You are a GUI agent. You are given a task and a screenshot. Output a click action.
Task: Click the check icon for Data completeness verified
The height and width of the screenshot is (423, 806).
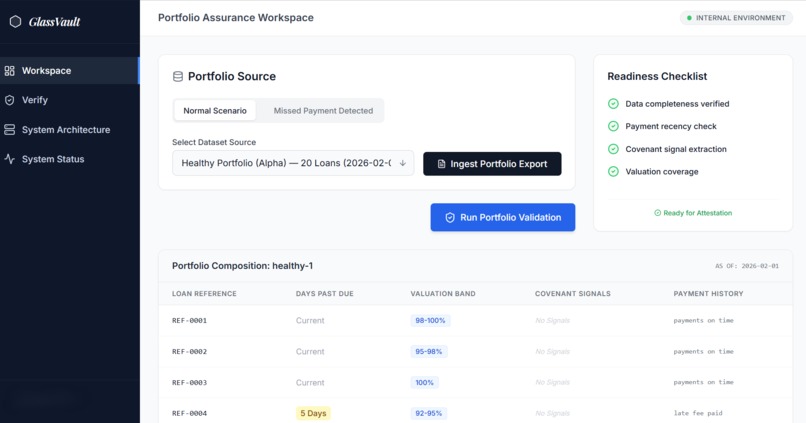613,104
